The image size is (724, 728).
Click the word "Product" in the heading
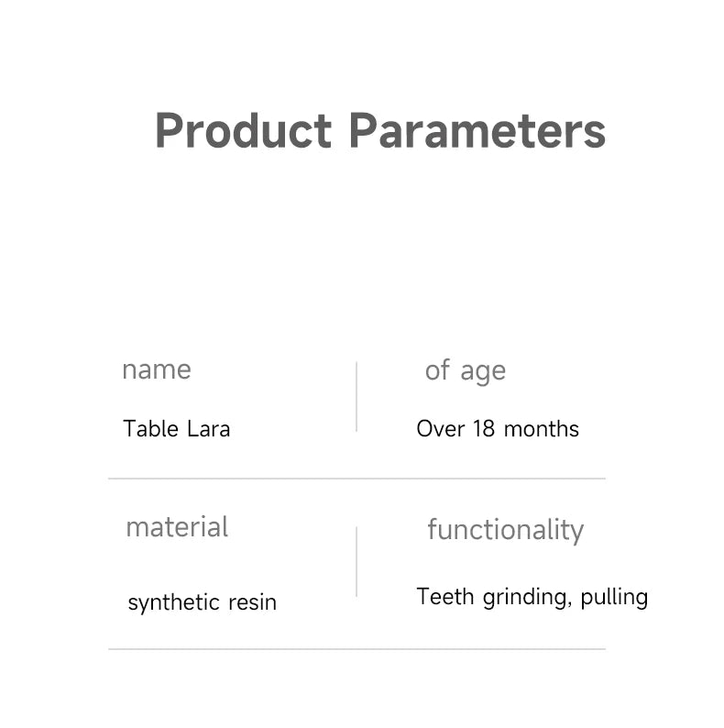(x=243, y=130)
